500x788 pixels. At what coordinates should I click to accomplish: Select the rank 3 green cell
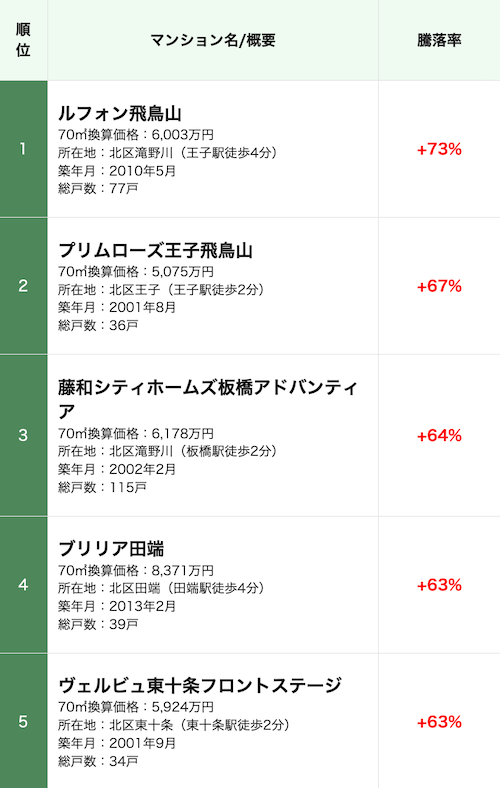[24, 435]
